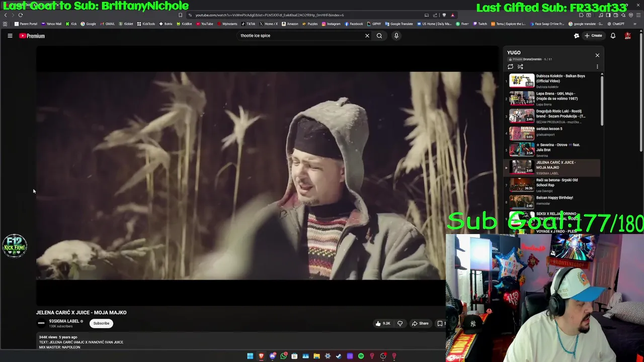Open WhatsApp from the taskbar
The height and width of the screenshot is (362, 644).
pos(283,356)
